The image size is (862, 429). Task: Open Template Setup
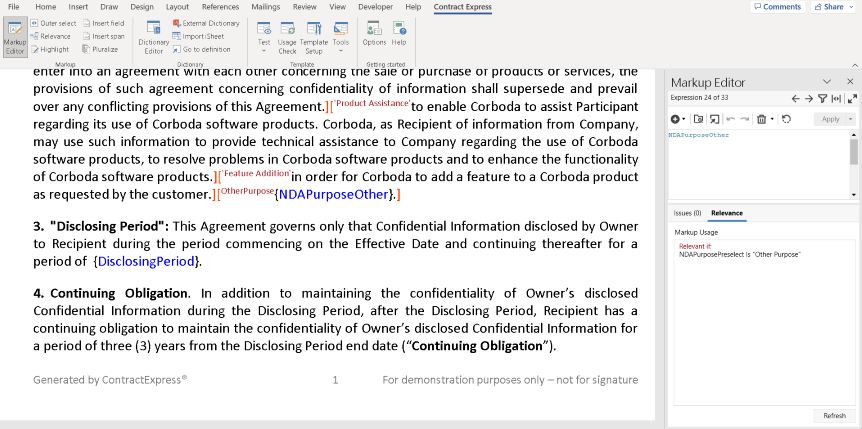tap(314, 38)
